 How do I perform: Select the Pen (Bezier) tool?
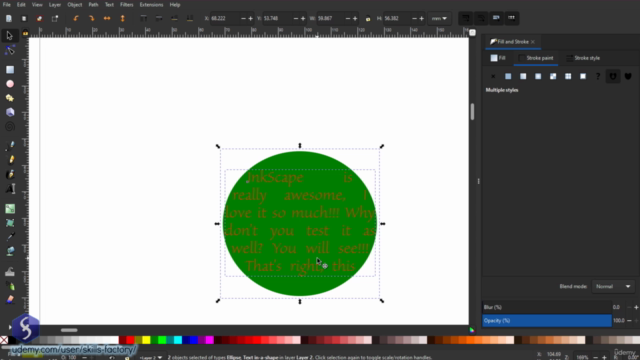10,145
